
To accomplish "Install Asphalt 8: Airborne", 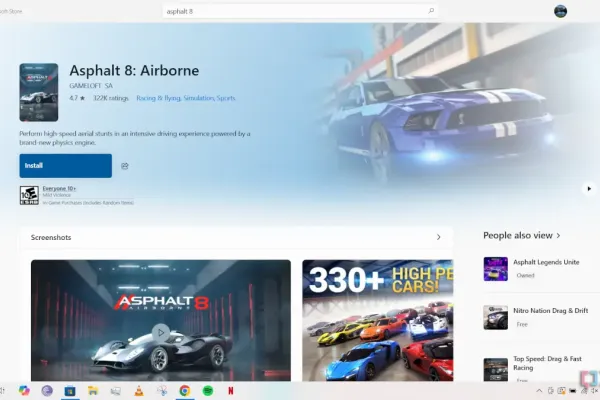I will pos(66,166).
